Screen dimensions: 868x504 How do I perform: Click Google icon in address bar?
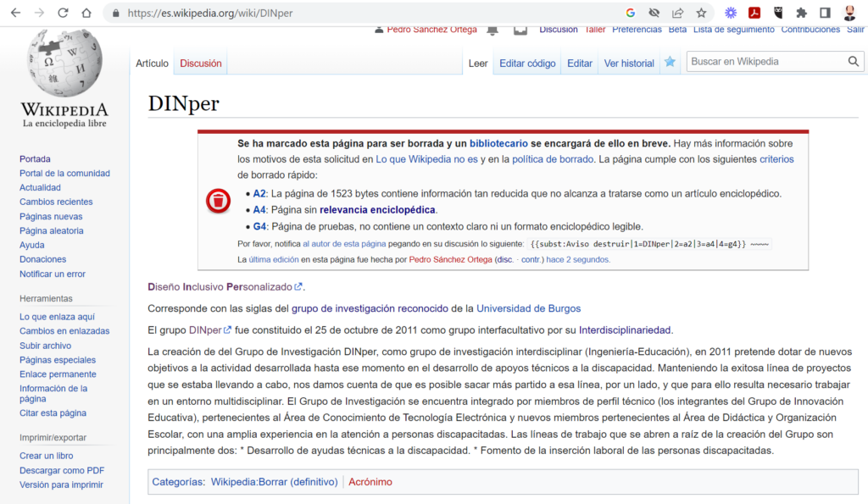pos(630,13)
